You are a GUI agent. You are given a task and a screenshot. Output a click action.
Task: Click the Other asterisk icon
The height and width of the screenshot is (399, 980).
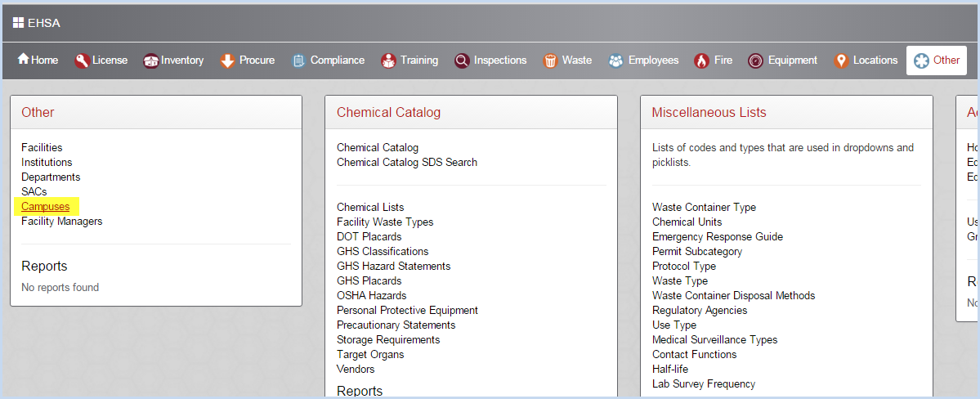(921, 61)
